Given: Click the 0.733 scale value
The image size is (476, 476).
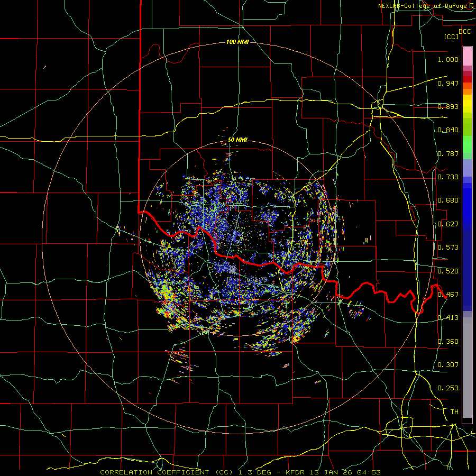Looking at the screenshot, I should (448, 177).
